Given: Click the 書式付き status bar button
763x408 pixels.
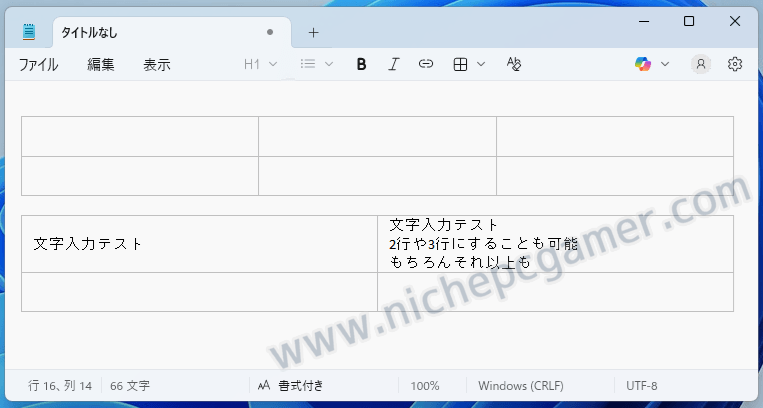Looking at the screenshot, I should [x=290, y=385].
